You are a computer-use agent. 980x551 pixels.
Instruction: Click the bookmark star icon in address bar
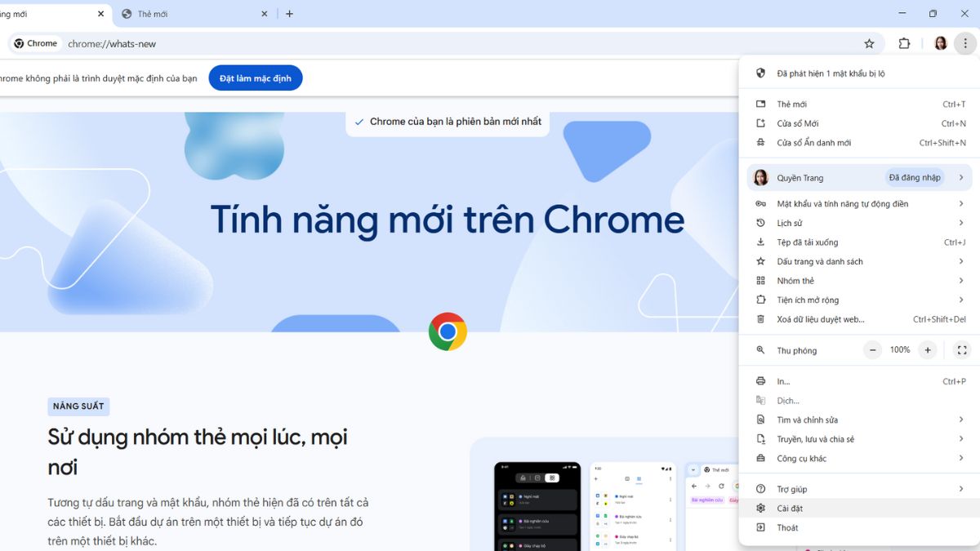(x=869, y=43)
